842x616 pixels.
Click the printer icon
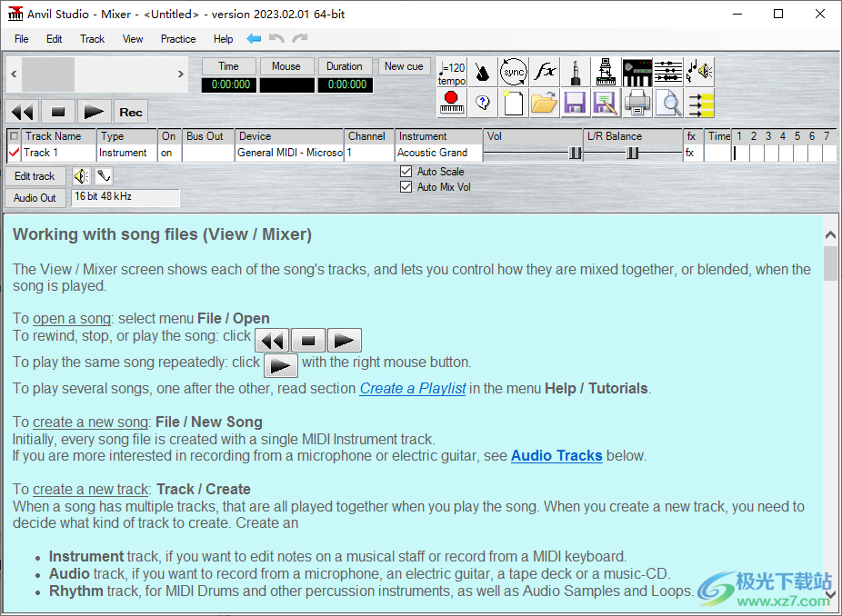coord(637,103)
